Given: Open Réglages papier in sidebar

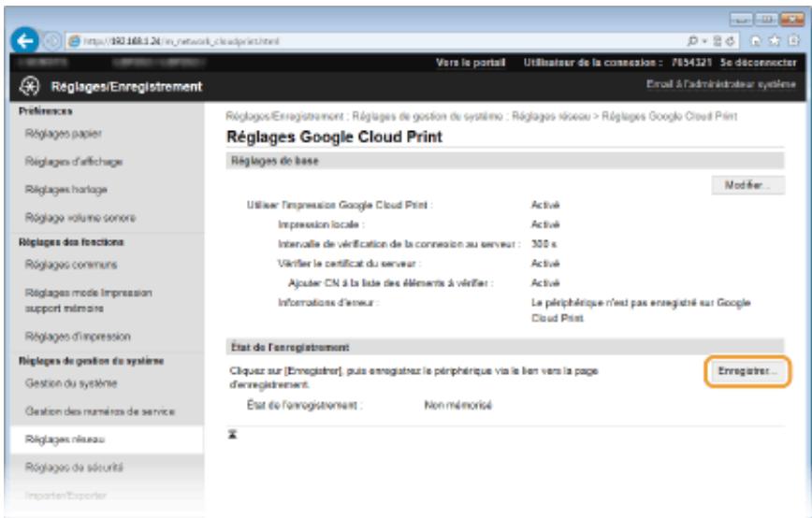Looking at the screenshot, I should click(x=64, y=134).
